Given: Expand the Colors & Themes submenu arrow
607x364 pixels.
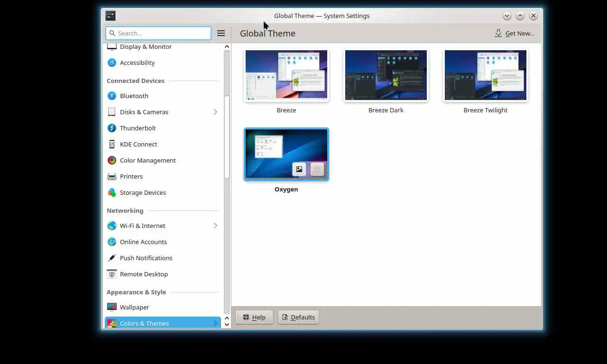Looking at the screenshot, I should pos(215,323).
